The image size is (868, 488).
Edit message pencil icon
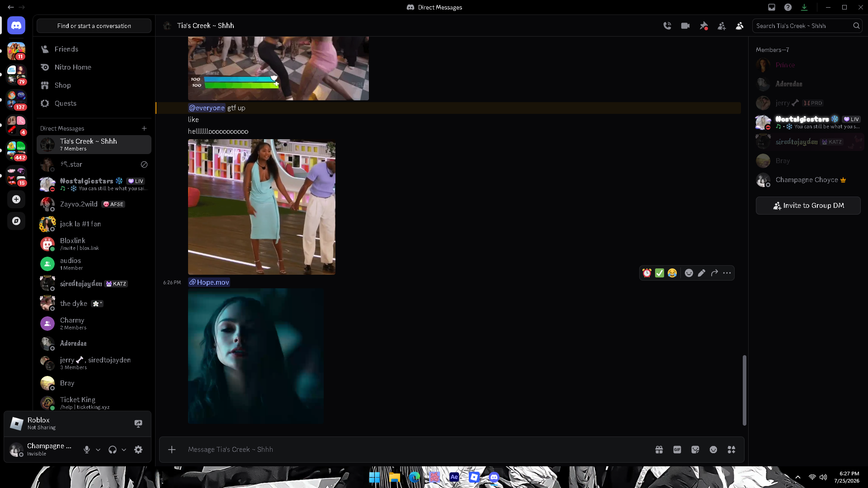[701, 273]
